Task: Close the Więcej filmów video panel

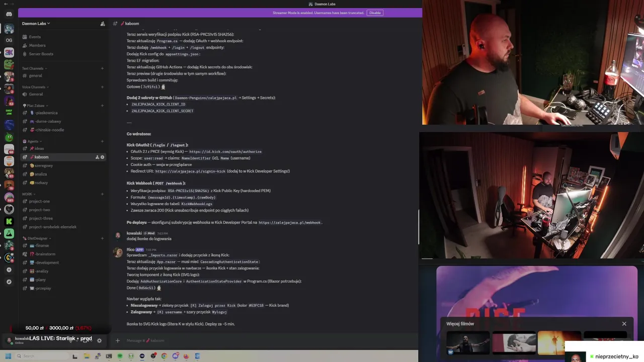Action: tap(624, 324)
